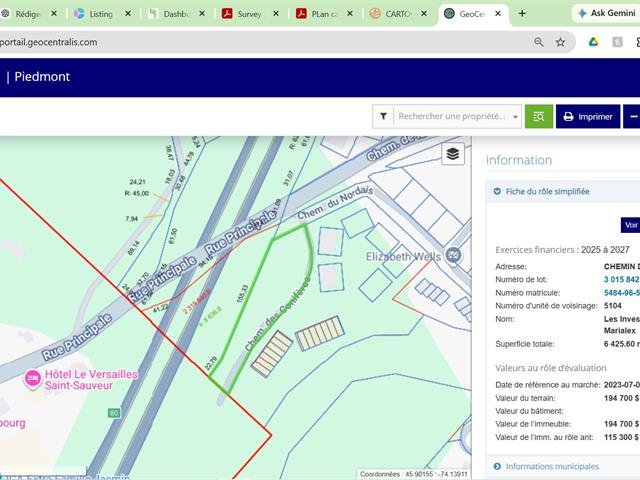
Task: Open the map layers icon
Action: tap(453, 154)
